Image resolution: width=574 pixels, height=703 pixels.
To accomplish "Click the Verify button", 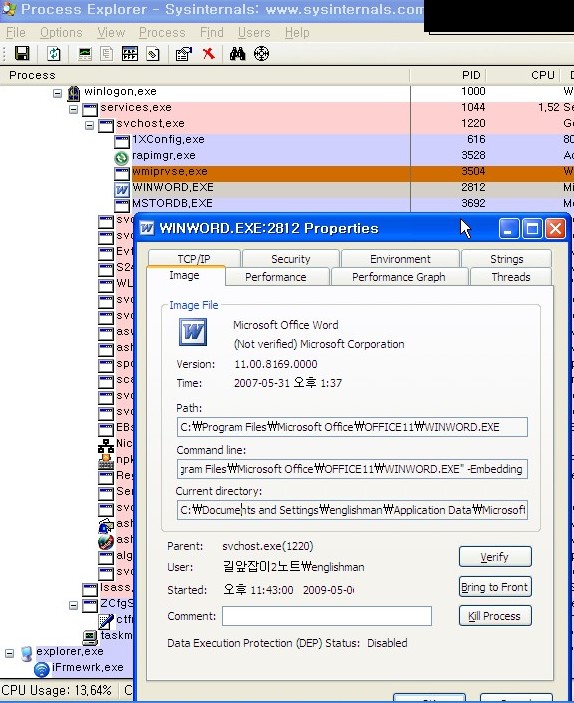I will [495, 557].
